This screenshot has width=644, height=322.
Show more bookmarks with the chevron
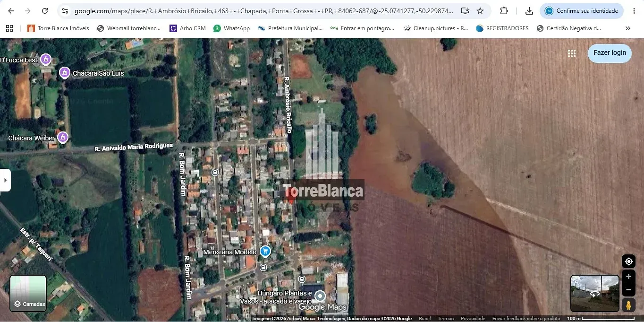coord(627,28)
